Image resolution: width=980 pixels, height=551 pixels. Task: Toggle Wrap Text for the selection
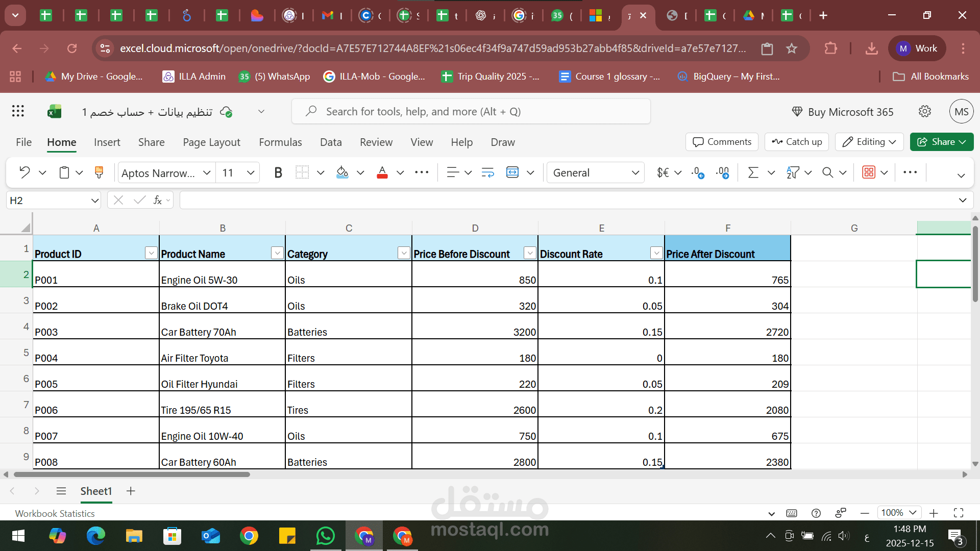pos(487,172)
